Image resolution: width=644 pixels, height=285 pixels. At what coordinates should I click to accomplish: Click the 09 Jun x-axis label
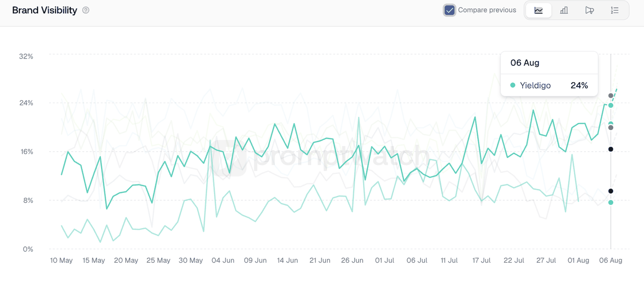(x=255, y=260)
